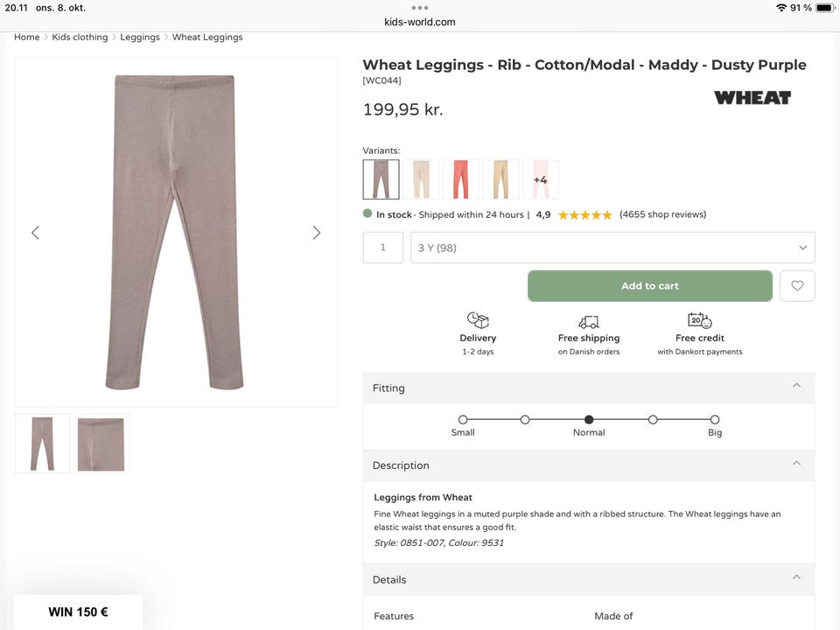Click the Delivery box icon
The width and height of the screenshot is (840, 630).
tap(478, 321)
